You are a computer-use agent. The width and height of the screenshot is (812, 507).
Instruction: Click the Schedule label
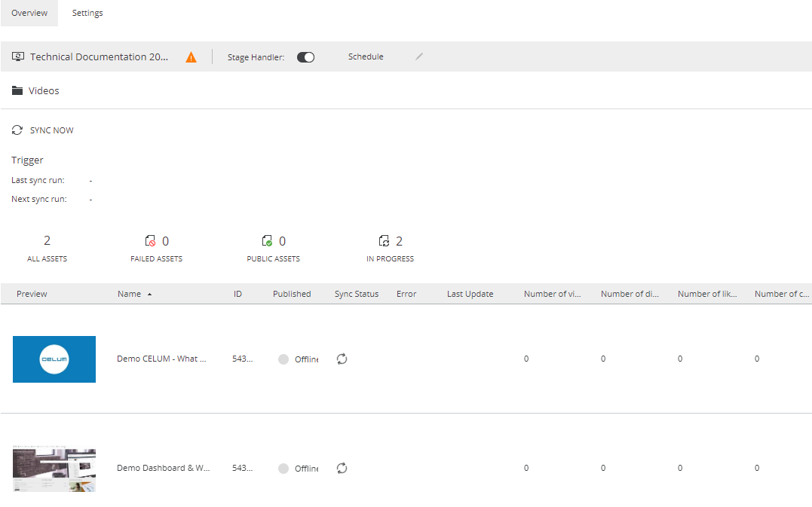pyautogui.click(x=366, y=57)
